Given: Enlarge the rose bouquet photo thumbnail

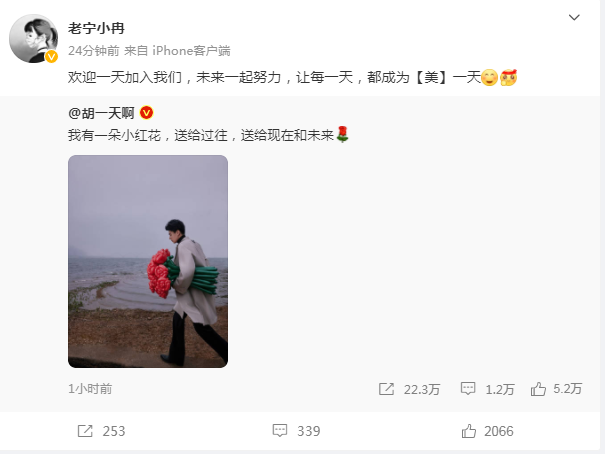Looking at the screenshot, I should [148, 261].
